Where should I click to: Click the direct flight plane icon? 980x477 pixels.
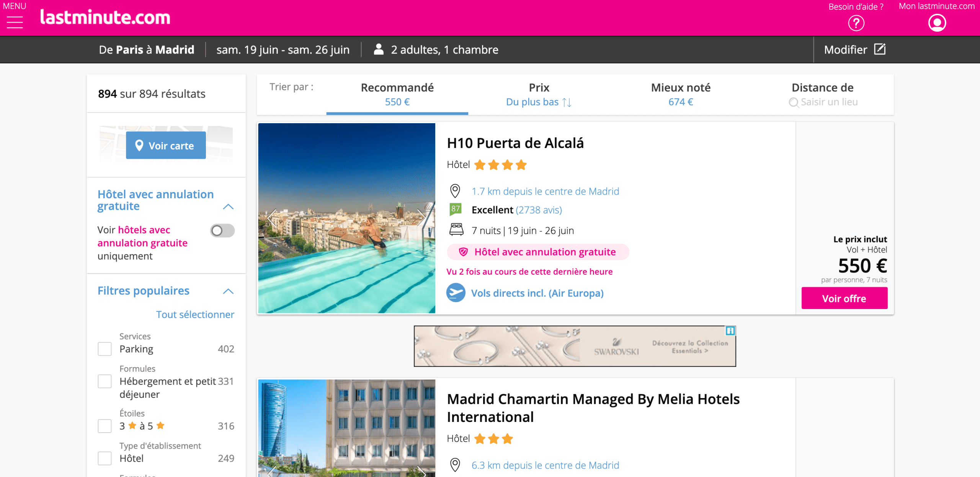coord(456,293)
